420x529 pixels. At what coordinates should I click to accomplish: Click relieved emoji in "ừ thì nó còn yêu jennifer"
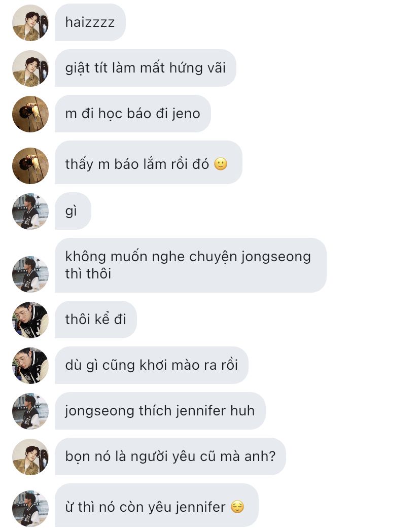point(237,507)
